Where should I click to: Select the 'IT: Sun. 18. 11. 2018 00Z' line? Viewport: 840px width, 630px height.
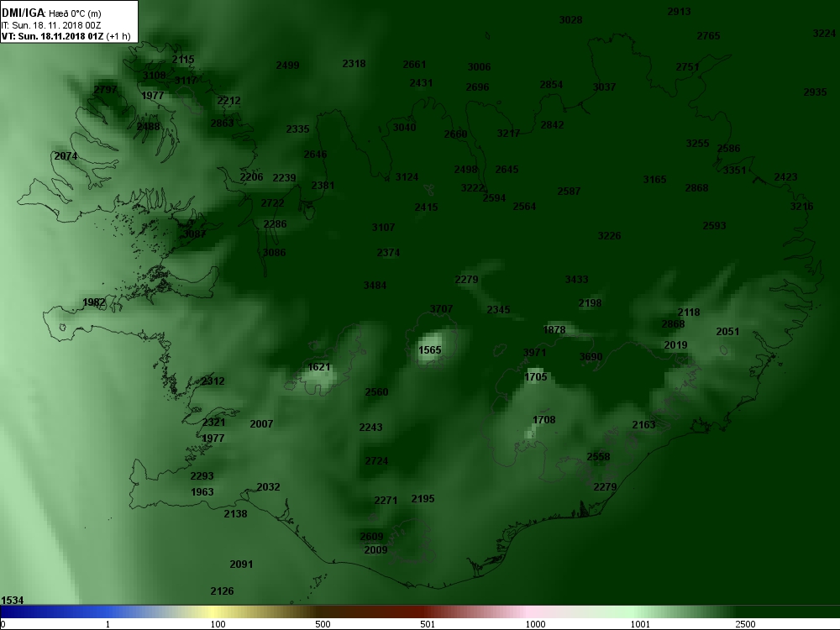[51, 25]
